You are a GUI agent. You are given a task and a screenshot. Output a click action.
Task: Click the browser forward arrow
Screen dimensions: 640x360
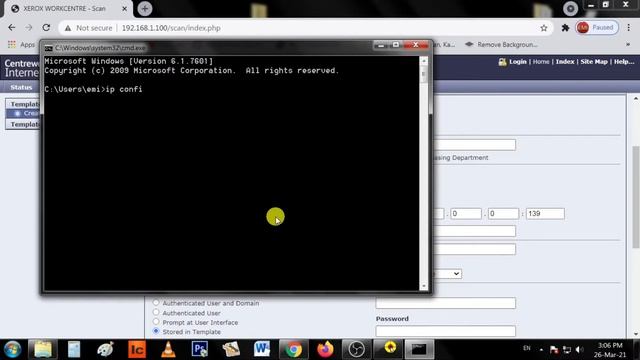(x=29, y=28)
